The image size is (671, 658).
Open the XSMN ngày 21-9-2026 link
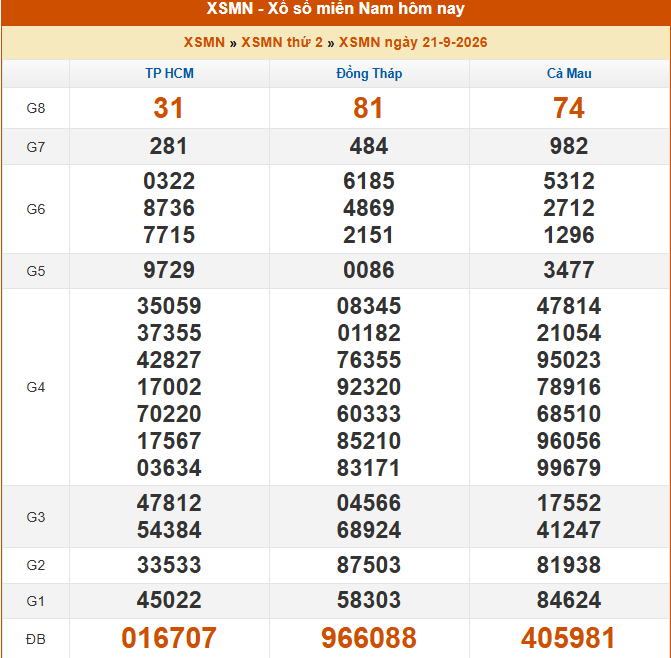pyautogui.click(x=413, y=42)
